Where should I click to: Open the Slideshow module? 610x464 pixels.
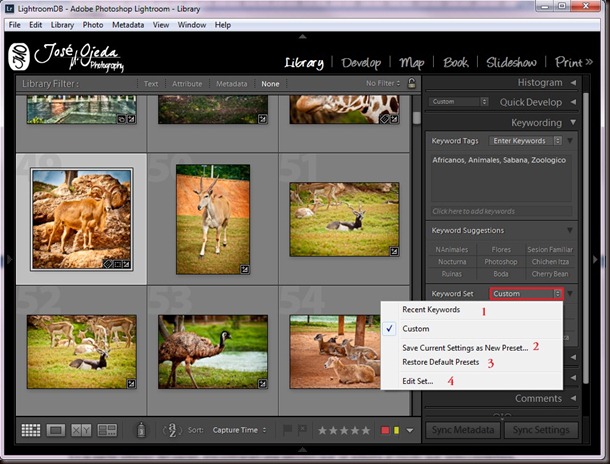coord(511,62)
